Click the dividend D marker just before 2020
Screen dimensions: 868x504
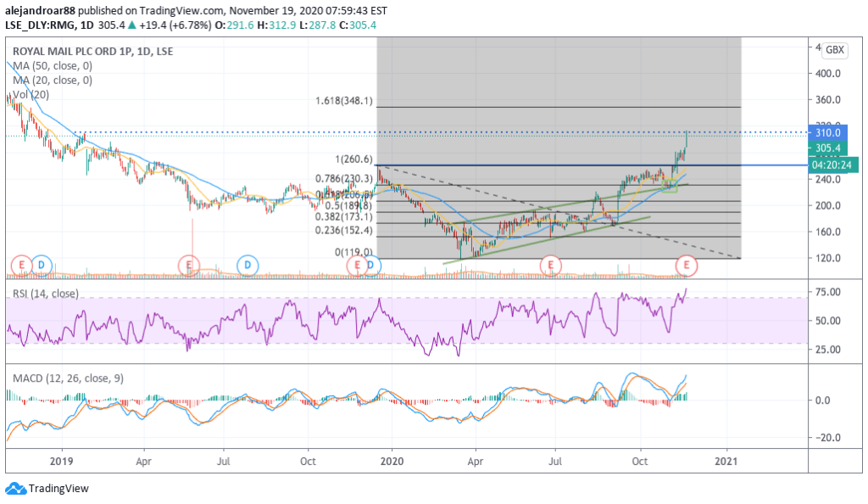pos(372,266)
